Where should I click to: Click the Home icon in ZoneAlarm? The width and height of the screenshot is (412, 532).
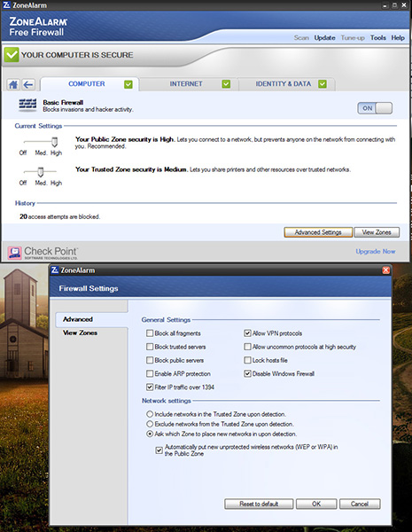(13, 84)
